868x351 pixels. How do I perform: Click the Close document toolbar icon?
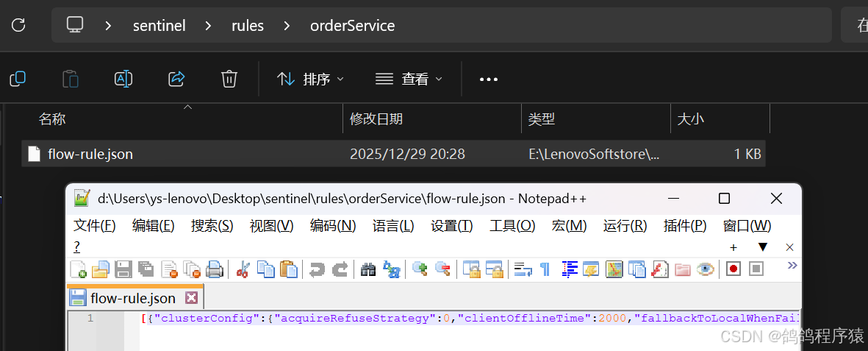pos(169,269)
